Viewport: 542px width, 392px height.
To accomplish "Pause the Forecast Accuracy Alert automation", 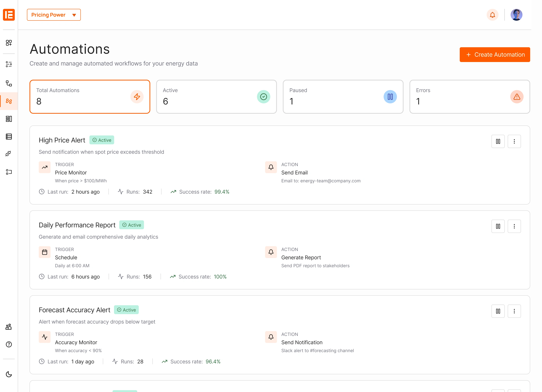I will pos(498,311).
